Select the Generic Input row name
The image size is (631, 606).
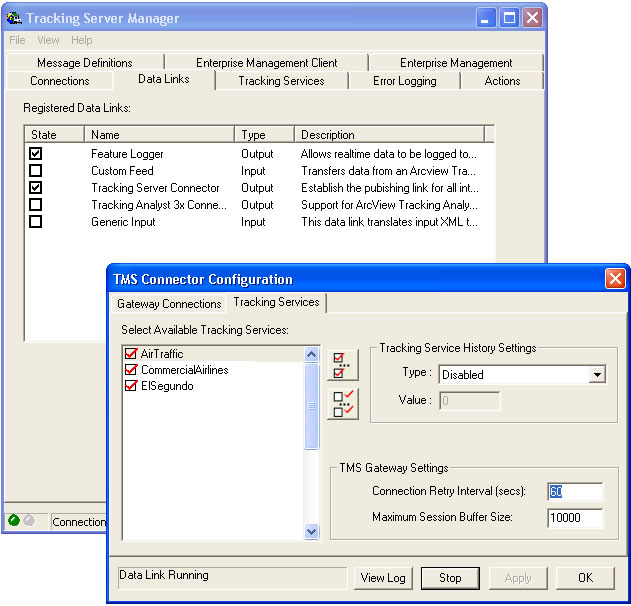pos(123,222)
